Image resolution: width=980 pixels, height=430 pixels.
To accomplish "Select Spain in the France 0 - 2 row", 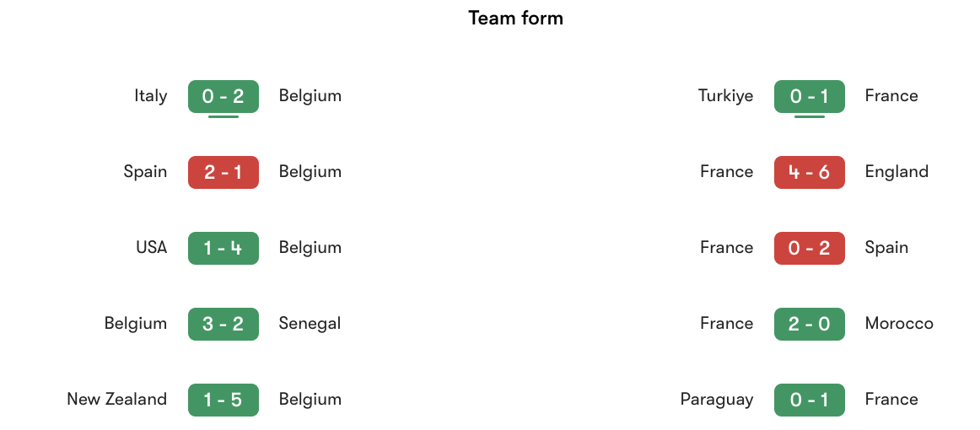I will pos(886,248).
